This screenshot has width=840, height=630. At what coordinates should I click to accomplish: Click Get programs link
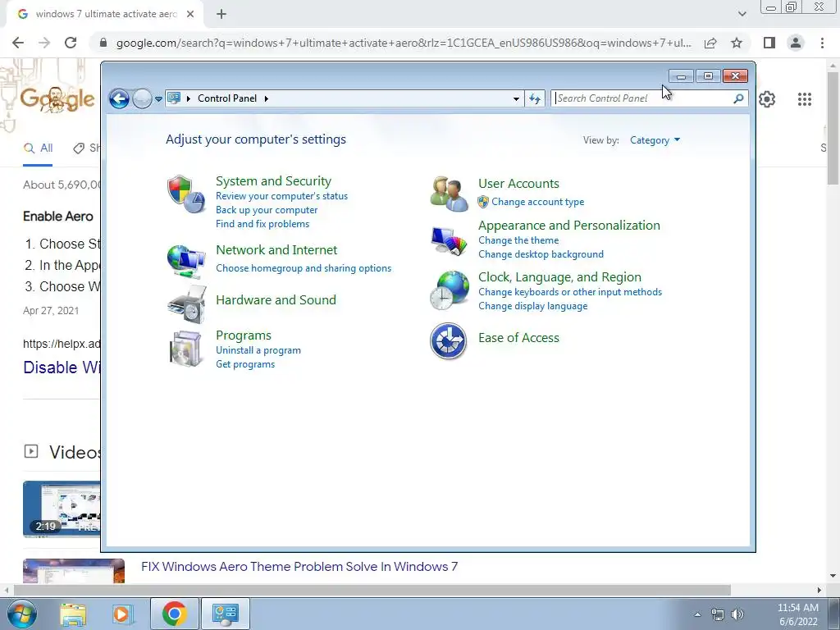(245, 364)
